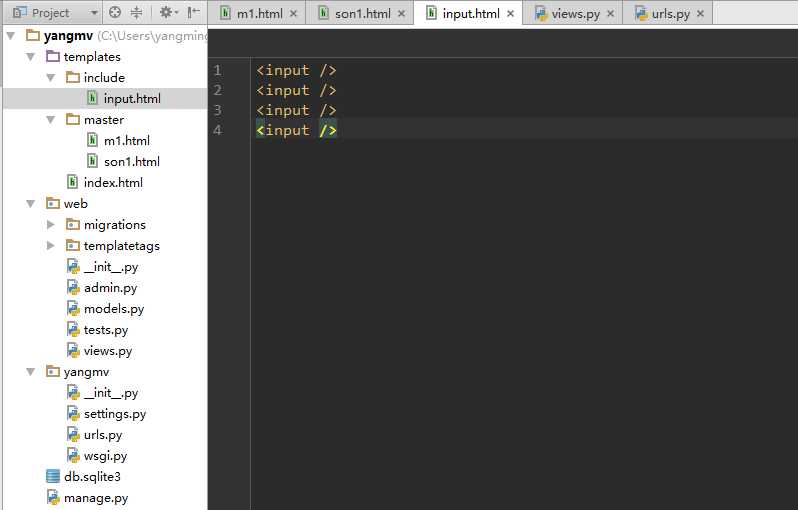Image resolution: width=798 pixels, height=510 pixels.
Task: Hide the Project tool window with the pin icon
Action: click(x=193, y=12)
